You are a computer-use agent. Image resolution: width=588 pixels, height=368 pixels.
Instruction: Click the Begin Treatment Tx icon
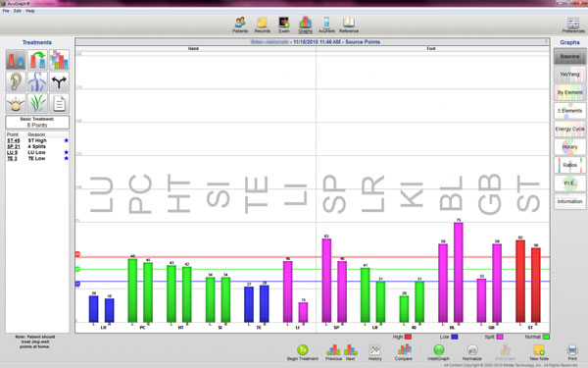303,352
